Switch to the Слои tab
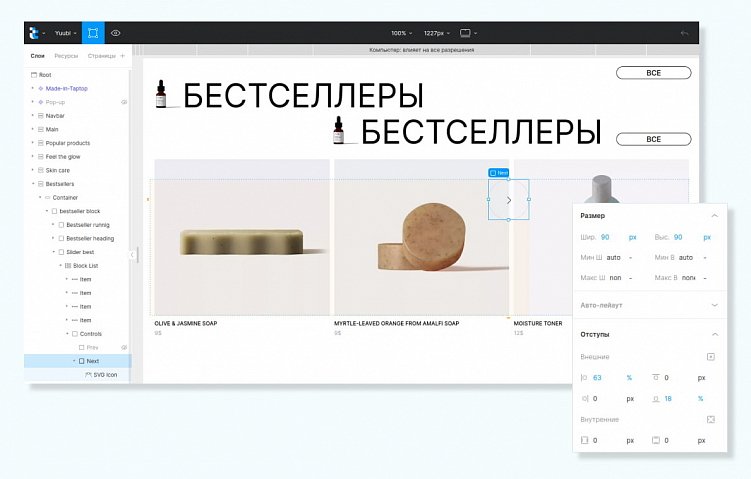 pos(37,56)
